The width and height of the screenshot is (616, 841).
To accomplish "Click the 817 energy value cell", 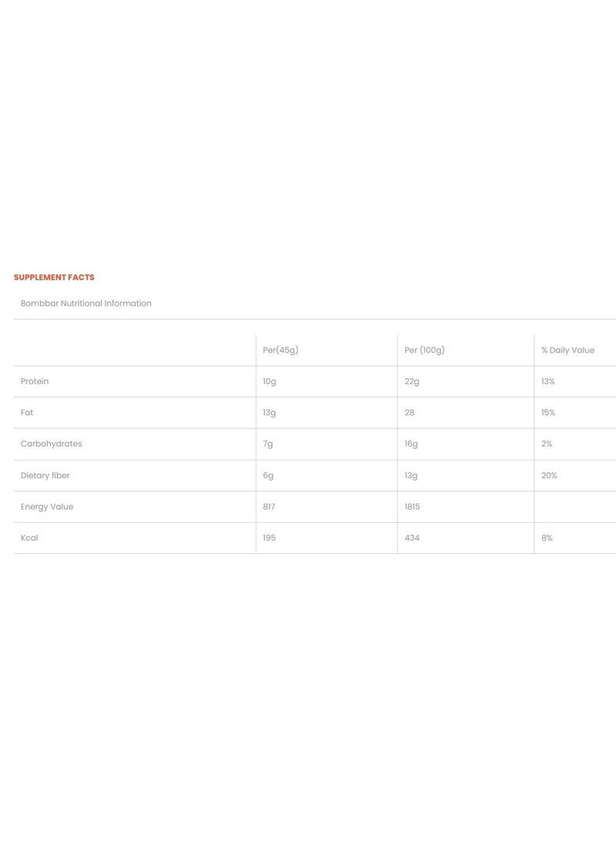I will click(269, 507).
